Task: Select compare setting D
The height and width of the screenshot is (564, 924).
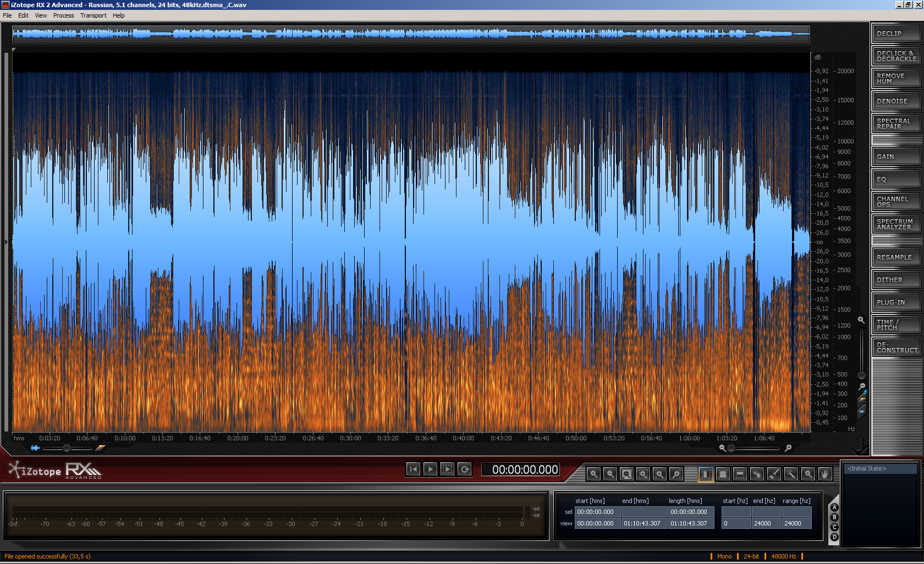Action: coord(834,537)
